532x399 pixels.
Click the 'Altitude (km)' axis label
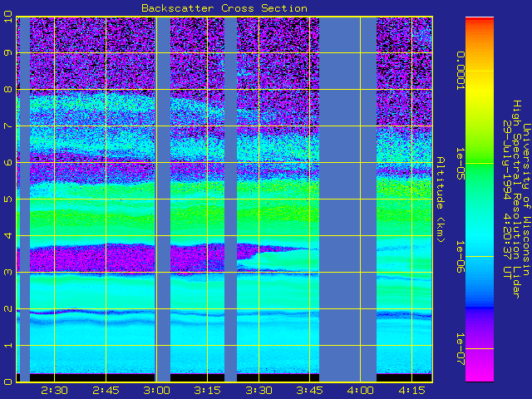440,199
